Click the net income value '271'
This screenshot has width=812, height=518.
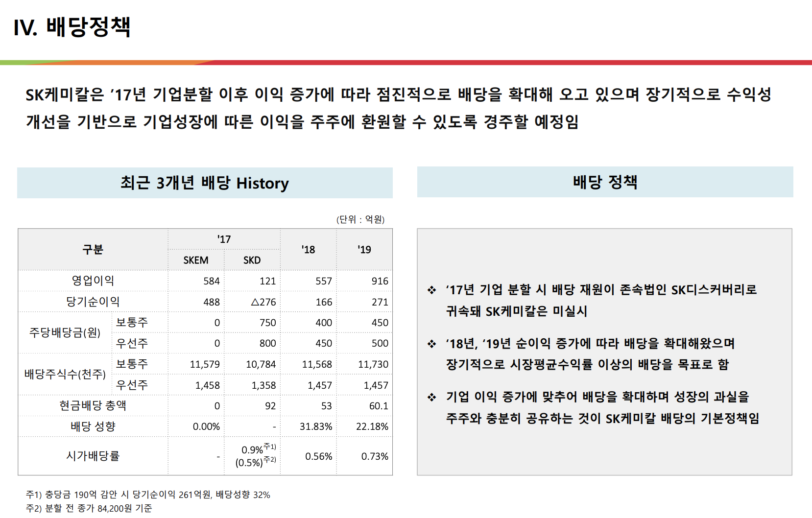[x=380, y=302]
